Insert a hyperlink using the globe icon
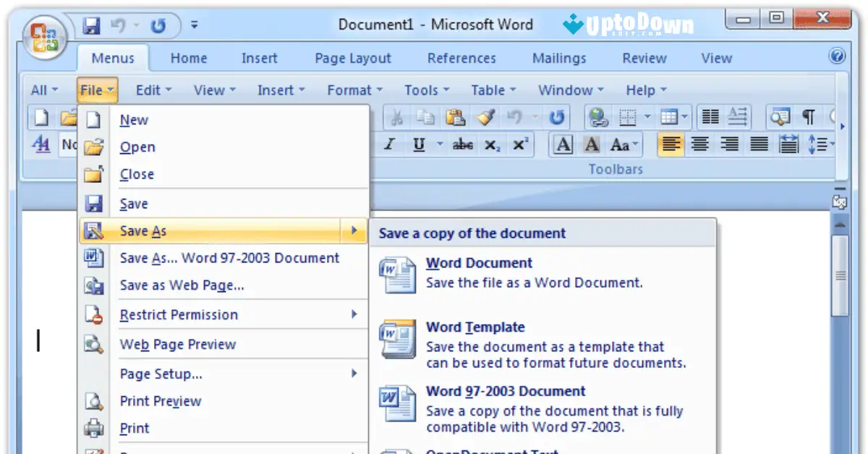868x454 pixels. [596, 116]
